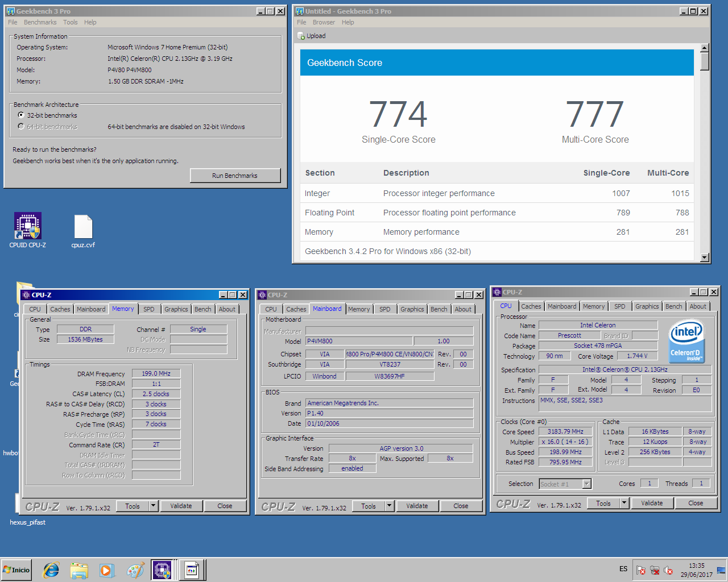
Task: Click the Upload icon in Geekbench results
Action: tap(301, 36)
